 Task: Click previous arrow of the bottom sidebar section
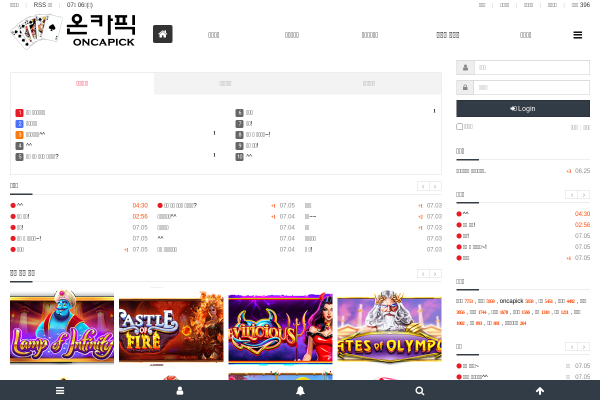[x=572, y=347]
